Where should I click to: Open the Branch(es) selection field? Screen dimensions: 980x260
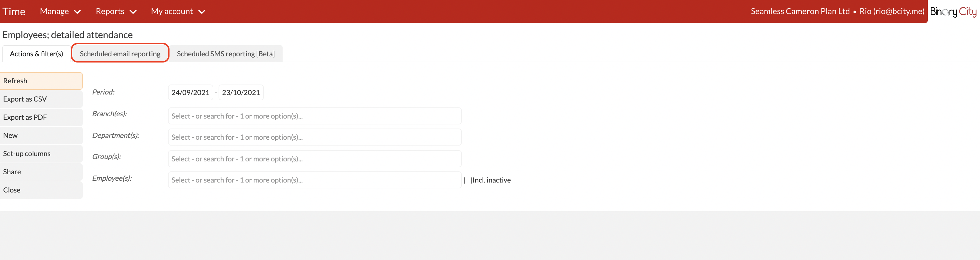pyautogui.click(x=315, y=116)
